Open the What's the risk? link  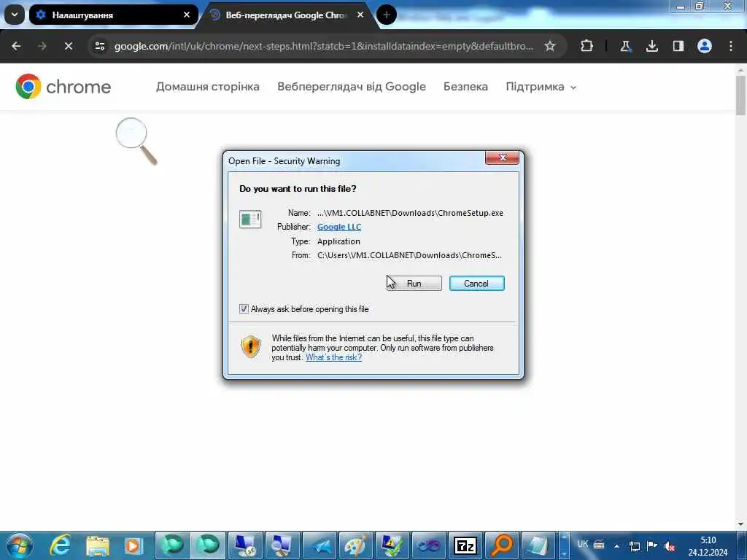(333, 357)
